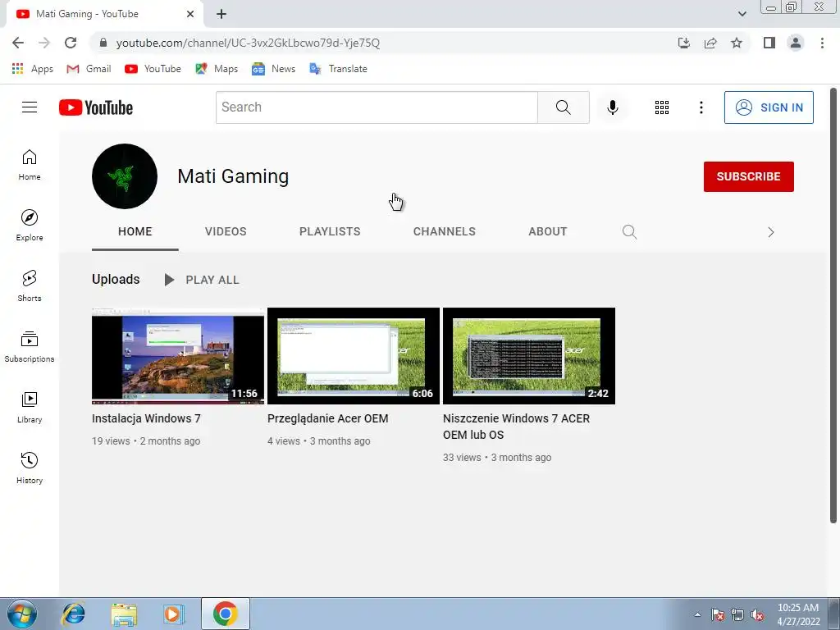Viewport: 840px width, 630px height.
Task: Select the Mati Gaming browser tab
Action: (x=104, y=14)
